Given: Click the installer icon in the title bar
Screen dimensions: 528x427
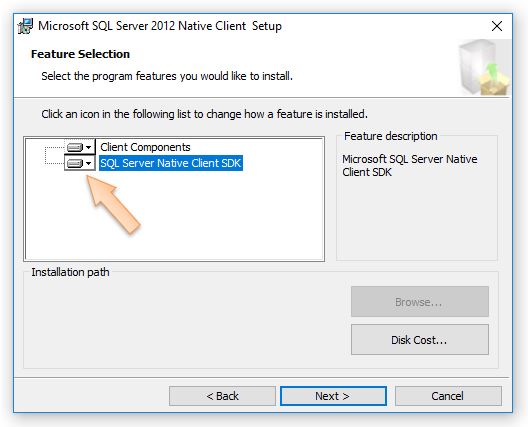Looking at the screenshot, I should (26, 26).
